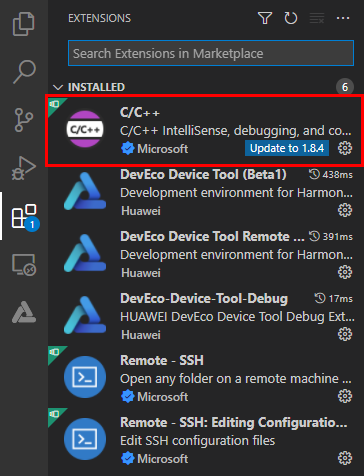This screenshot has width=364, height=476.
Task: Open the DevEco activity bar icon
Action: tap(24, 312)
